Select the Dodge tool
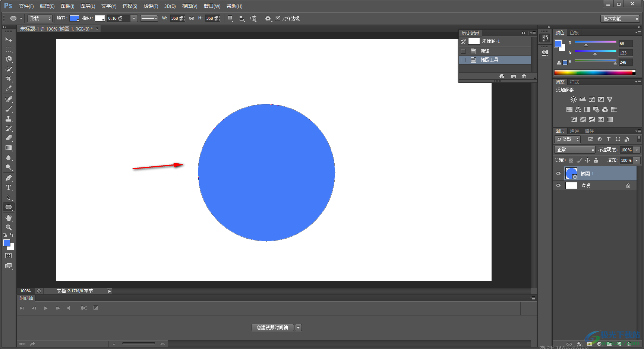The image size is (644, 349). point(9,167)
